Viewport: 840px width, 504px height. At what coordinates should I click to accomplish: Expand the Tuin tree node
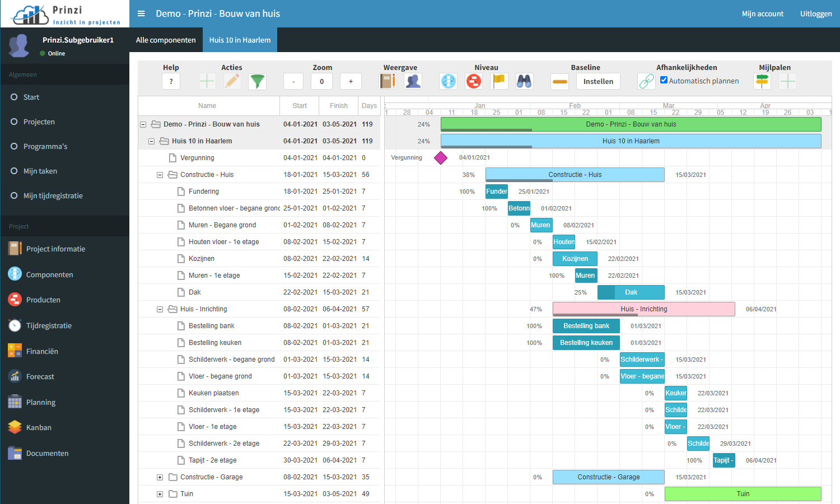[x=160, y=494]
